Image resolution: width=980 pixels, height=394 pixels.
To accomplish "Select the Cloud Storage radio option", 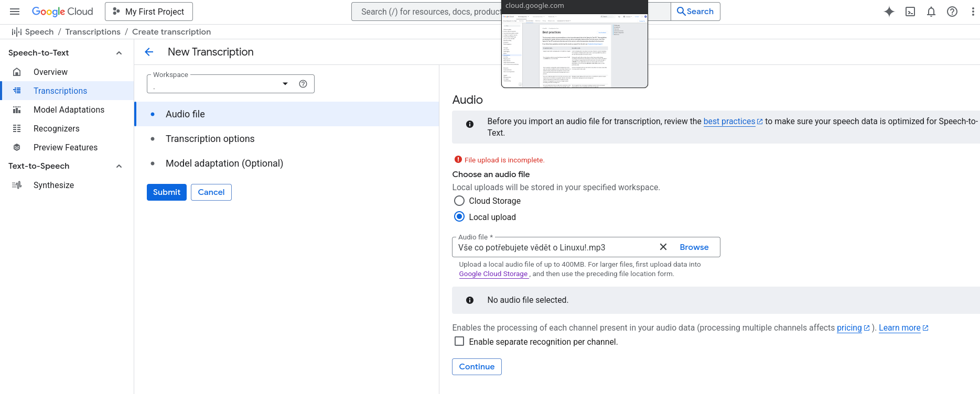I will [x=459, y=201].
